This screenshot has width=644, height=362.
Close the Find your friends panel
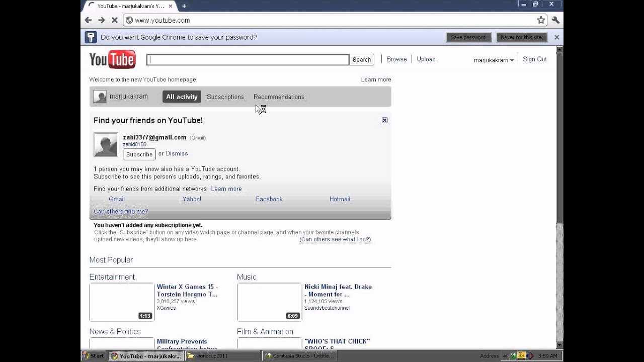point(384,120)
